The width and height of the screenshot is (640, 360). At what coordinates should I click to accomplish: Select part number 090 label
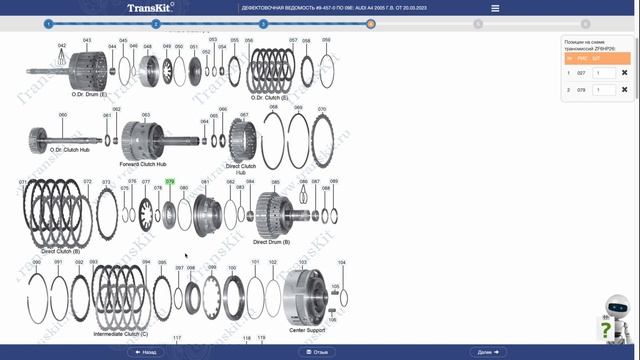click(36, 262)
